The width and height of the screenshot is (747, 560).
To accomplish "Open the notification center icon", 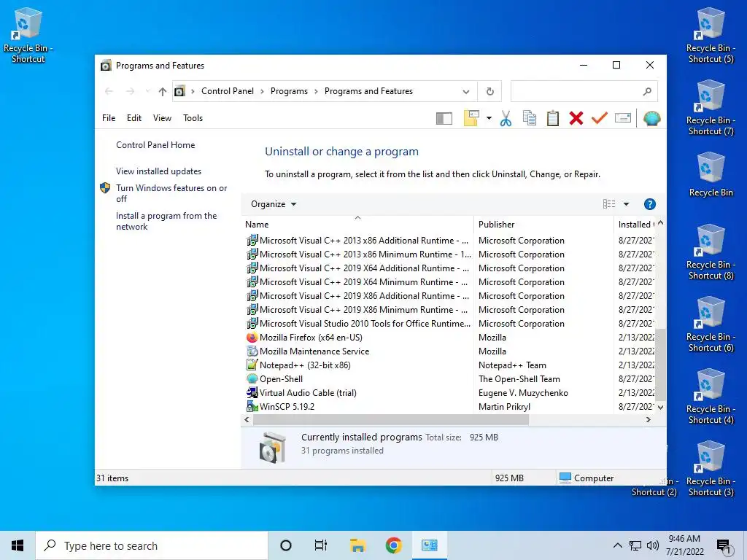I will [x=724, y=547].
